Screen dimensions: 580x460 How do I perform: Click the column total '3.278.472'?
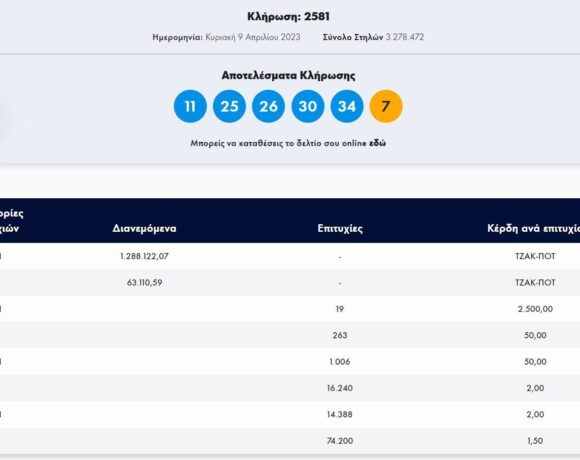tap(405, 37)
